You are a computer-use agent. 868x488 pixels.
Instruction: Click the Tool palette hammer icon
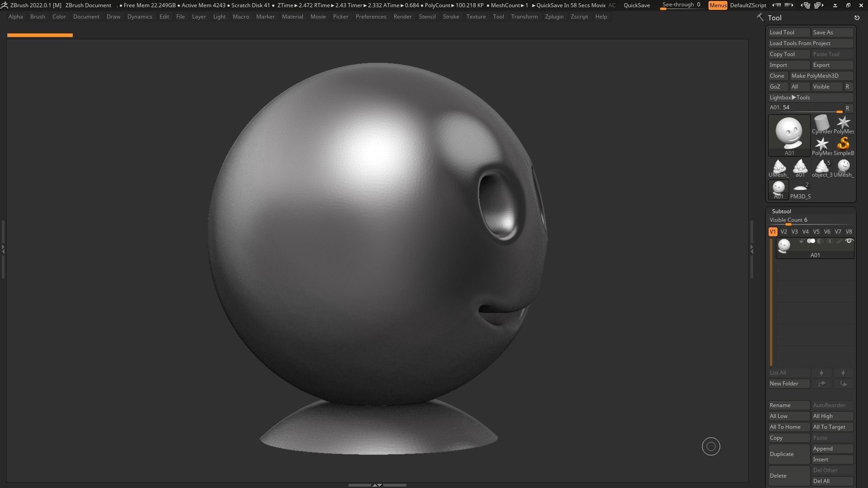(x=760, y=18)
